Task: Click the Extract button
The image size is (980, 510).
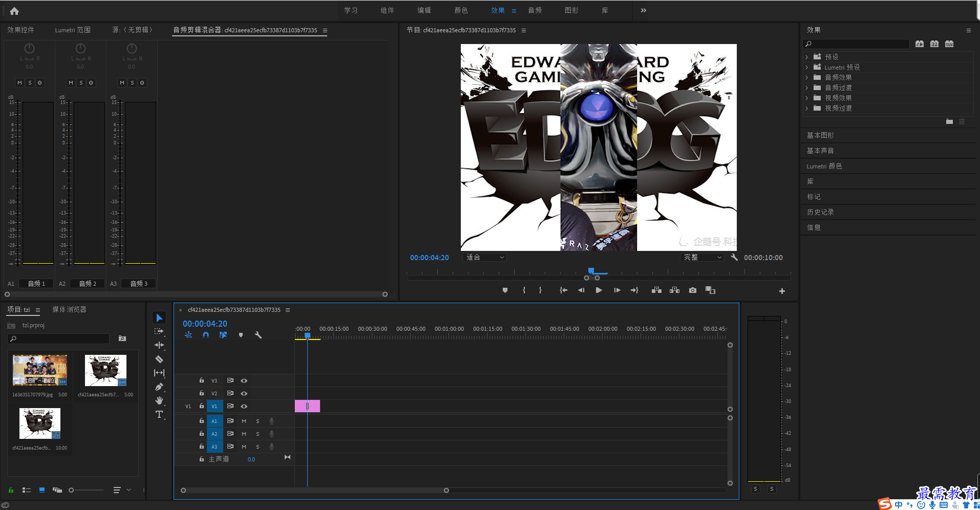Action: click(675, 290)
